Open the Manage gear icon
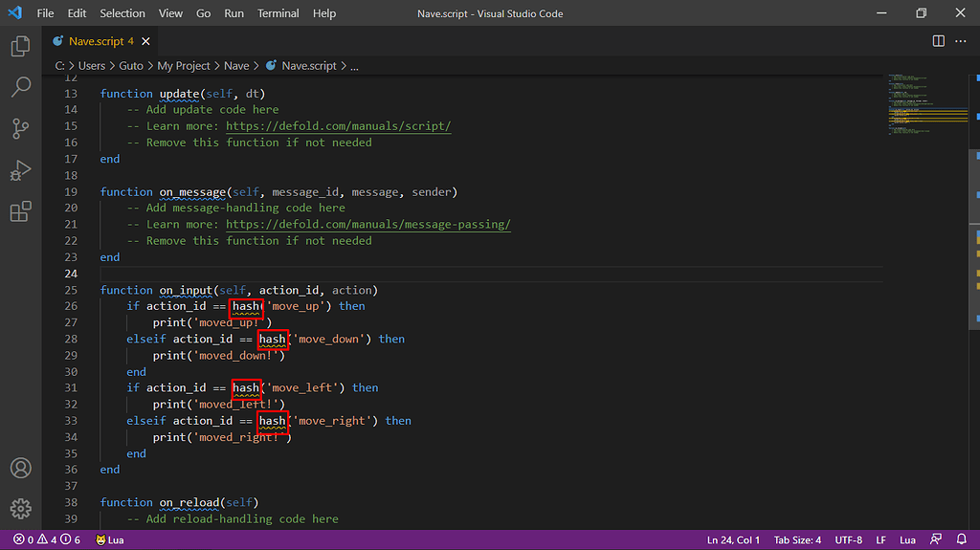The height and width of the screenshot is (550, 980). 20,509
